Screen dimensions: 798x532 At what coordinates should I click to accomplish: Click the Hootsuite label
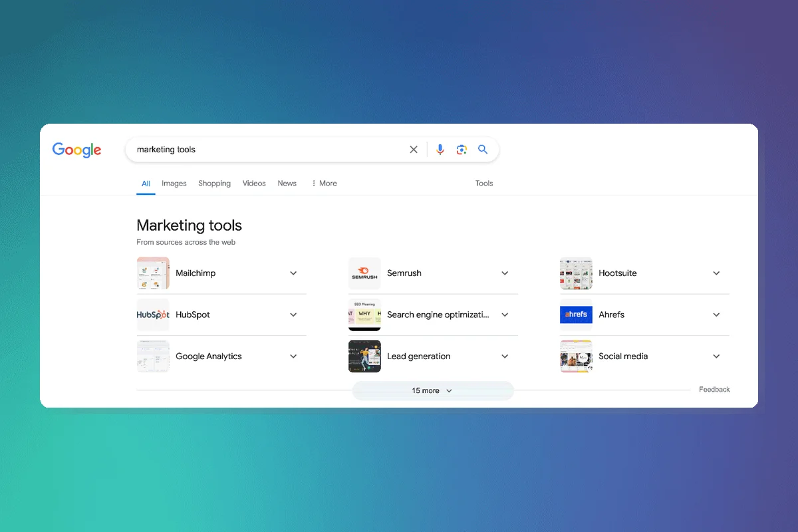pyautogui.click(x=618, y=273)
